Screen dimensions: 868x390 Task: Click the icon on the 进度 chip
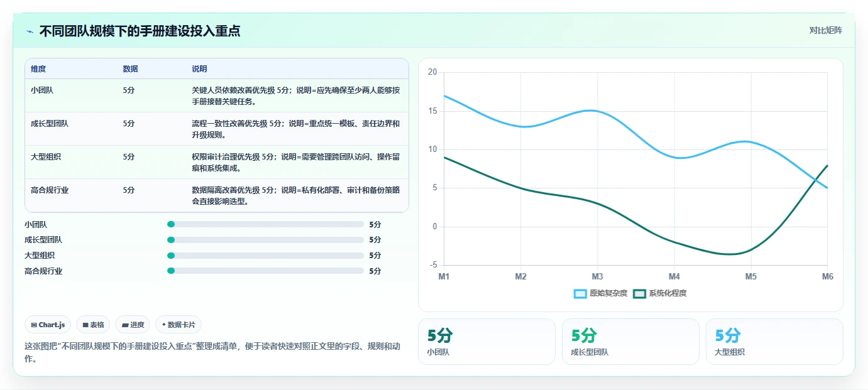[x=125, y=325]
